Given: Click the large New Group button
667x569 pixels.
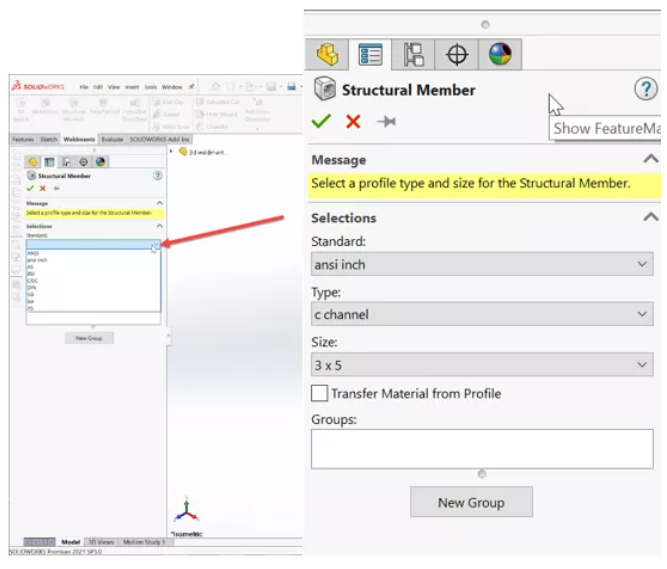Looking at the screenshot, I should pyautogui.click(x=471, y=502).
